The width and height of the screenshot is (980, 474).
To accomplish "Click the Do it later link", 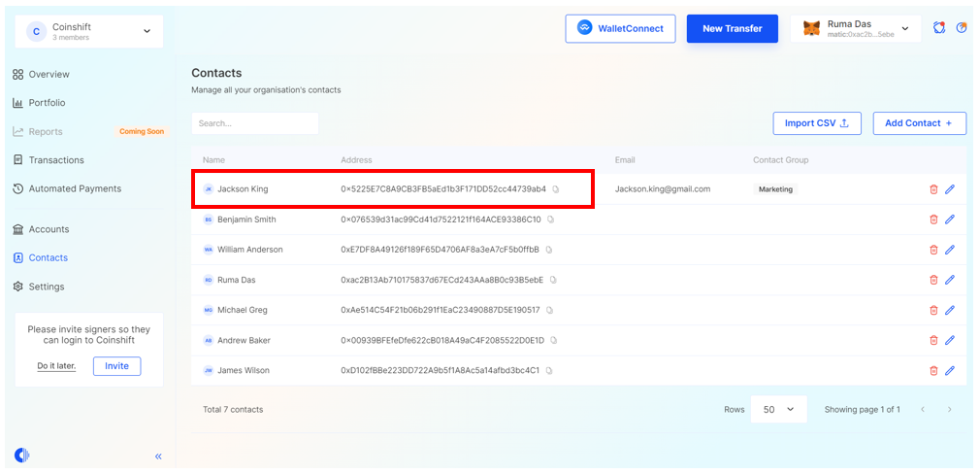I will click(x=56, y=366).
